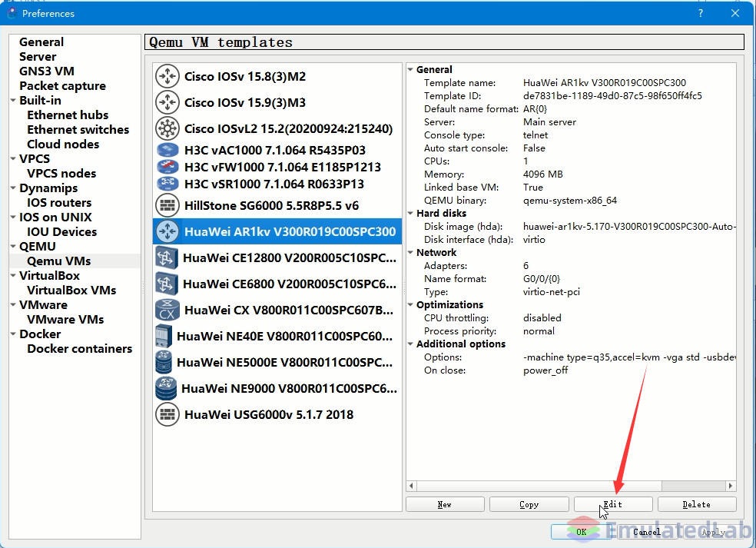Pick the Cisco IOSvL2 switch icon

pos(167,128)
